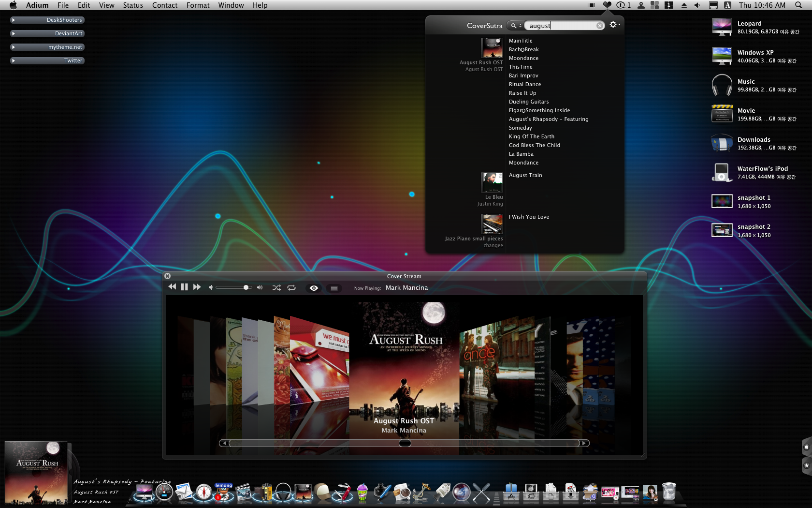The height and width of the screenshot is (508, 812).
Task: Open the CoverSutra gear settings menu
Action: [614, 25]
